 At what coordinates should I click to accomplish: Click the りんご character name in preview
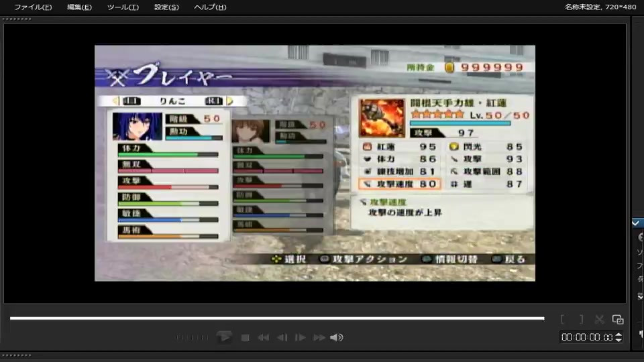[x=172, y=101]
